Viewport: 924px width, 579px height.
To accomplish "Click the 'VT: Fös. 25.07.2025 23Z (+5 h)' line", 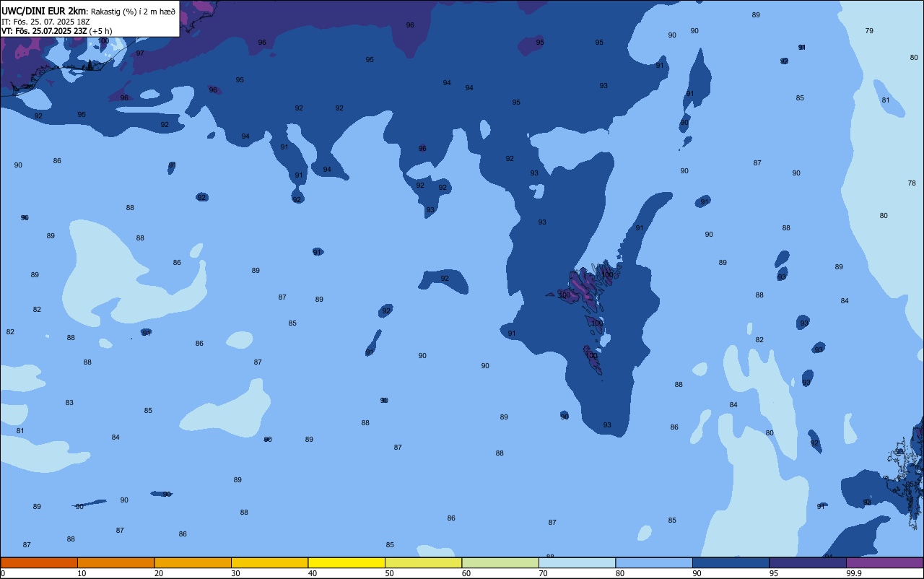I will point(57,31).
